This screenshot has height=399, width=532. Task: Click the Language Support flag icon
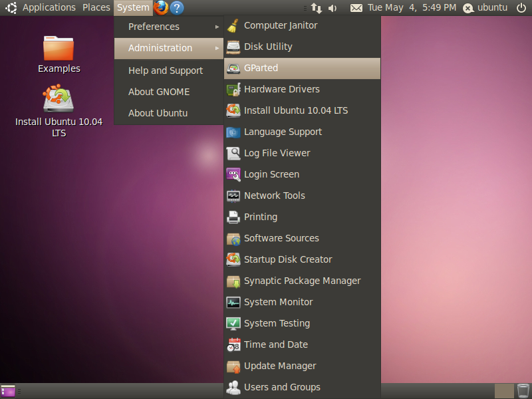point(233,132)
